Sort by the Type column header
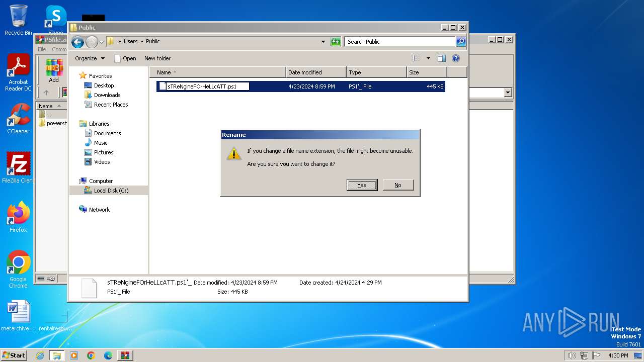This screenshot has height=362, width=644. [376, 72]
